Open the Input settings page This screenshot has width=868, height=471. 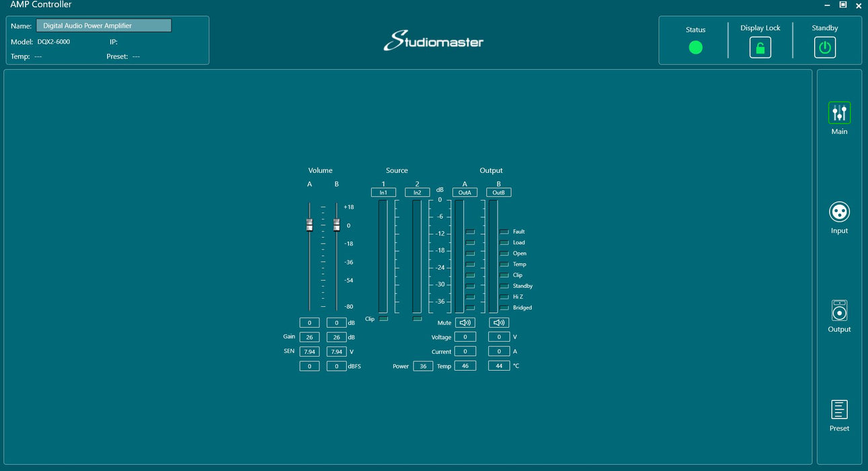[839, 213]
